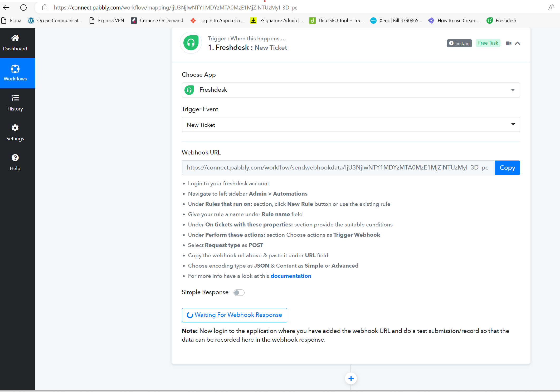
Task: Click the Freshdesk icon in Choose App field
Action: coord(189,90)
